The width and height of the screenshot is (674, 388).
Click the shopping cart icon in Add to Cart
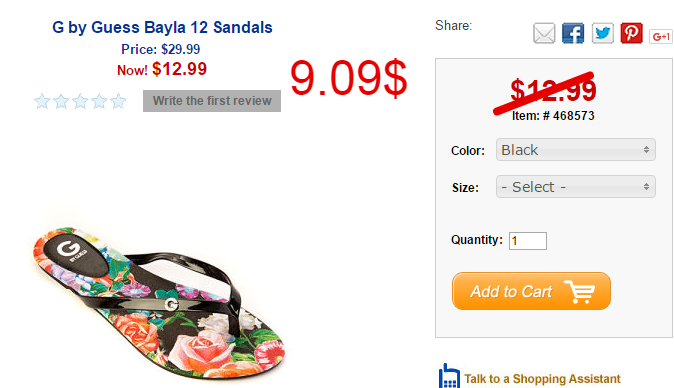[x=579, y=292]
